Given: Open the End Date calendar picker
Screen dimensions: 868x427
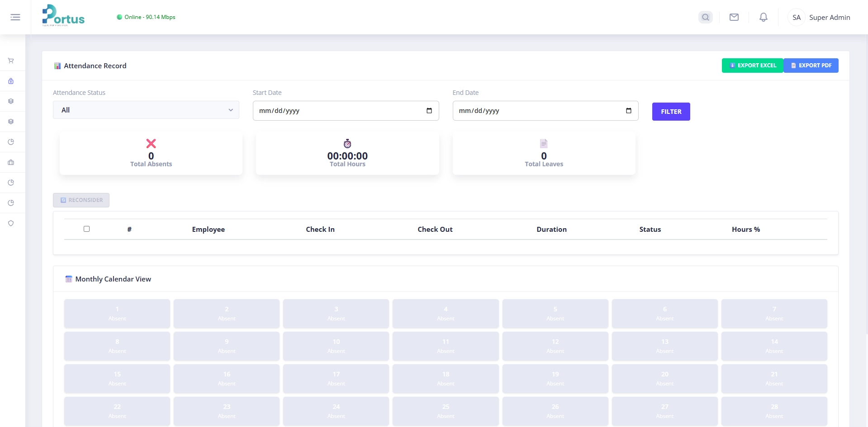Looking at the screenshot, I should coord(628,111).
